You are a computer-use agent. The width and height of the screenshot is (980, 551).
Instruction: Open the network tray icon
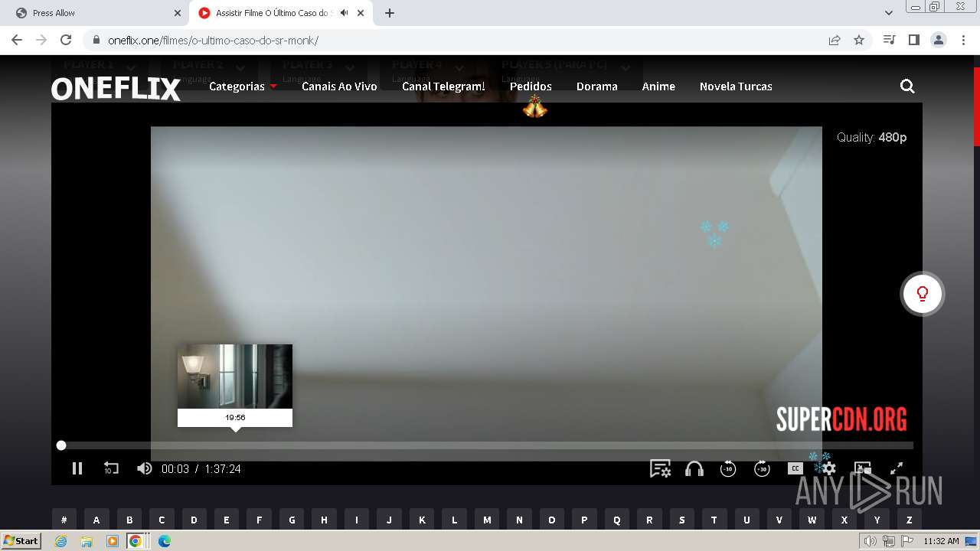click(x=889, y=541)
